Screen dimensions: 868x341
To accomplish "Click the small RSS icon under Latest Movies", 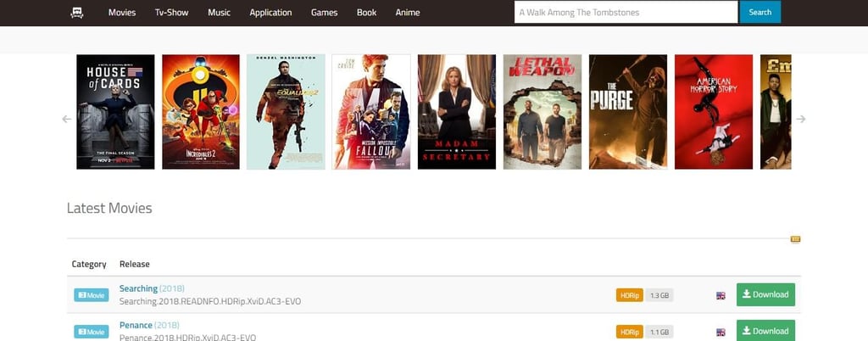I will tap(795, 239).
